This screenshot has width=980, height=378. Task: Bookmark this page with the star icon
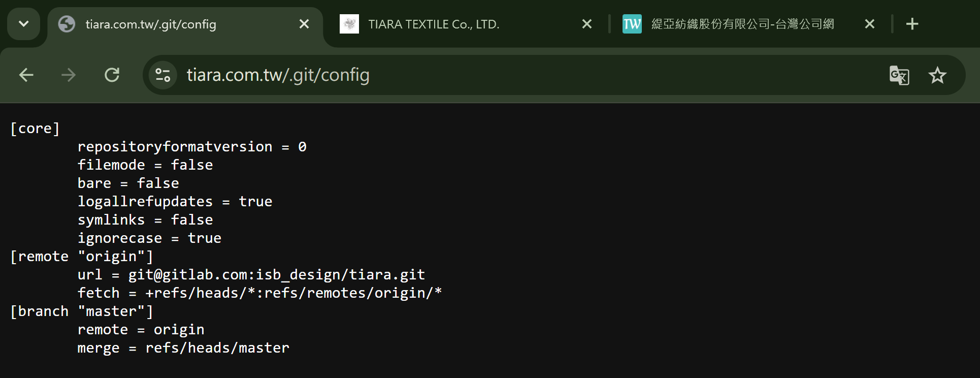937,75
